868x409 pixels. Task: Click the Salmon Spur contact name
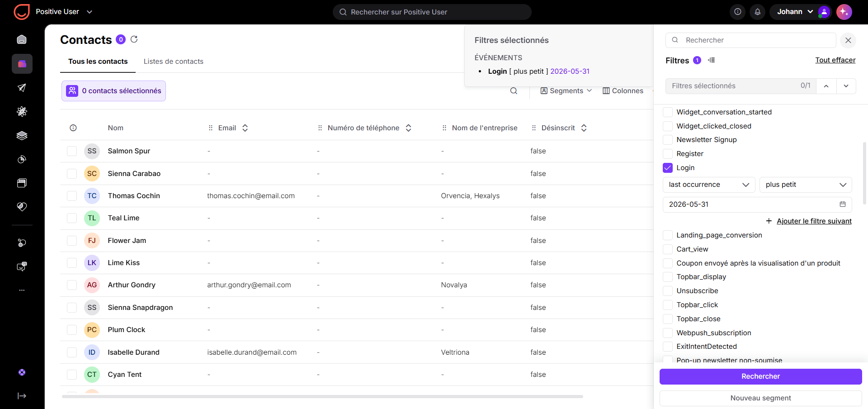click(129, 151)
